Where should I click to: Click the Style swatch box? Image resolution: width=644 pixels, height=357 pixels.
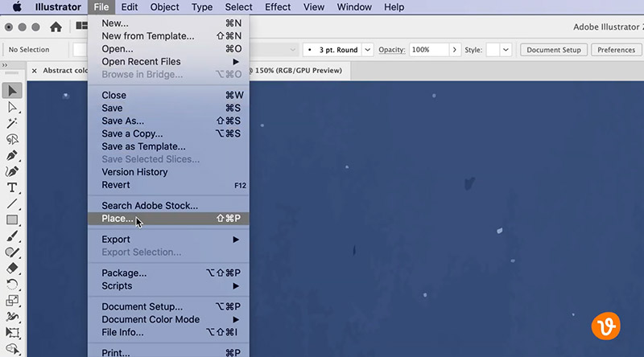pyautogui.click(x=493, y=50)
